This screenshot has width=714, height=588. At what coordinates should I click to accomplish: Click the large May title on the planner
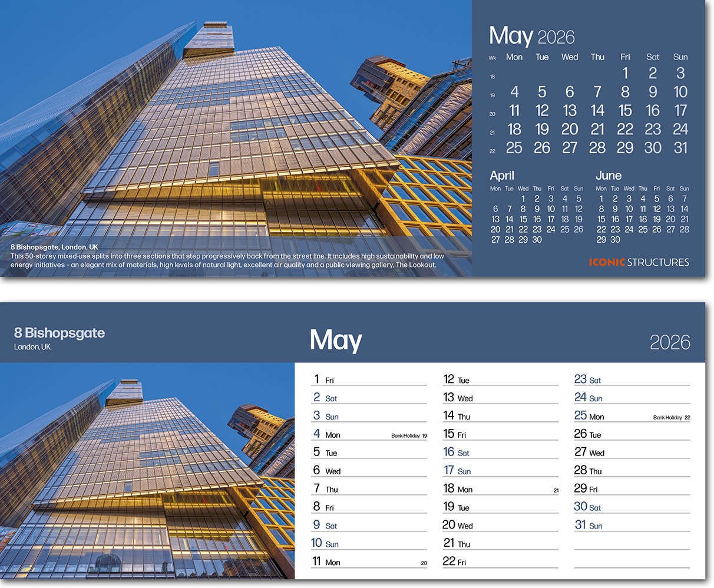coord(336,341)
